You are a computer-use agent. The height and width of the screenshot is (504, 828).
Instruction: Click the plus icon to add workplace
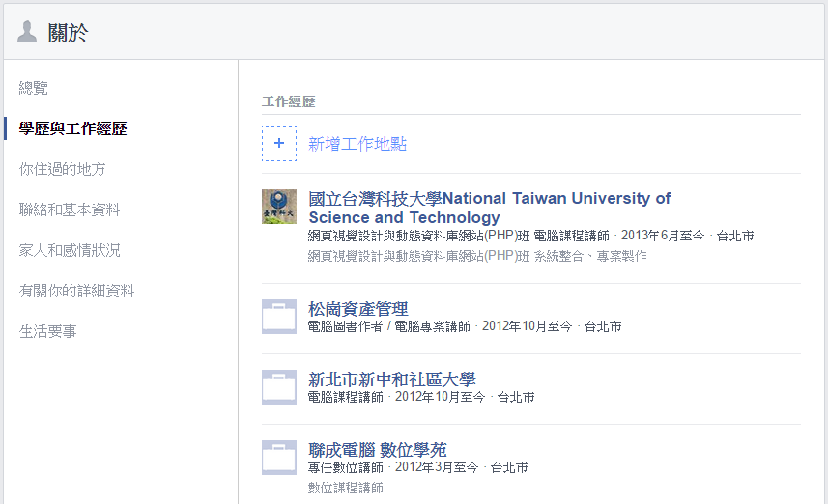pyautogui.click(x=279, y=144)
